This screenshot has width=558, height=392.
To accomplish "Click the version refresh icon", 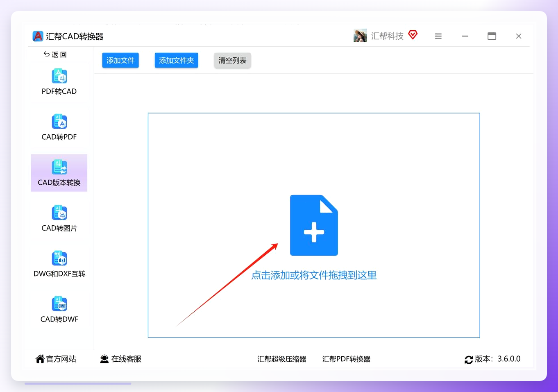I will (x=469, y=360).
